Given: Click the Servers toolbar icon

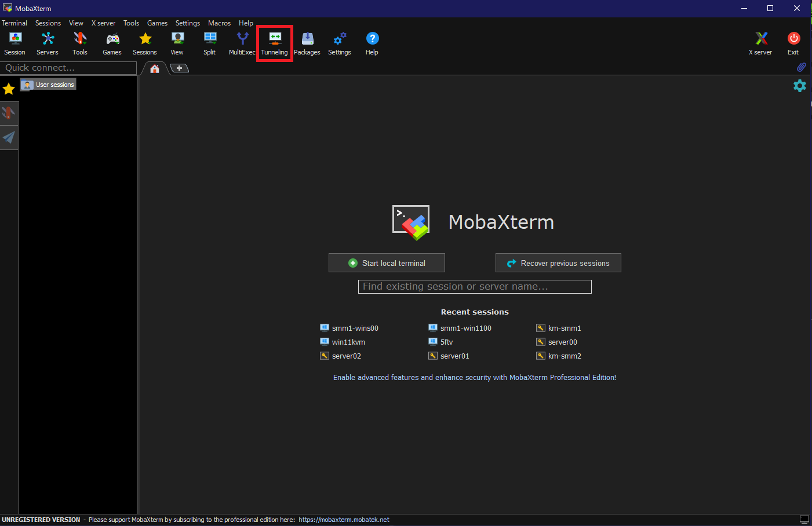Looking at the screenshot, I should [48, 42].
